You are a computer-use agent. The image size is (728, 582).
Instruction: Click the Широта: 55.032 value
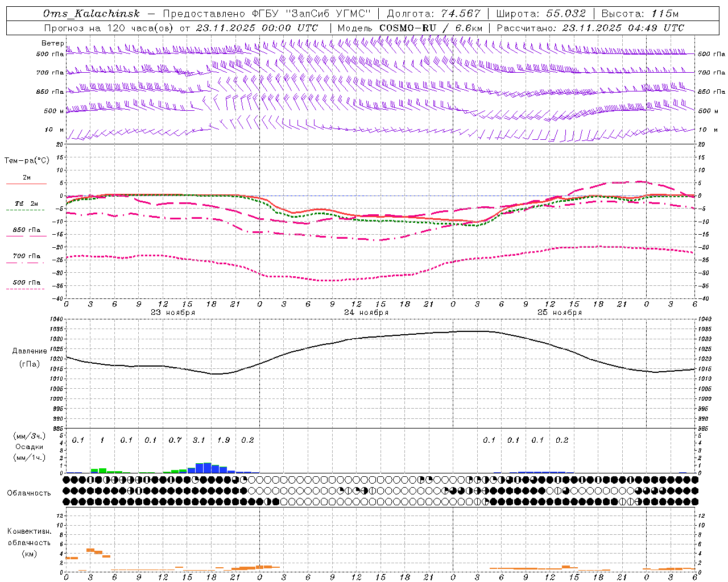541,14
